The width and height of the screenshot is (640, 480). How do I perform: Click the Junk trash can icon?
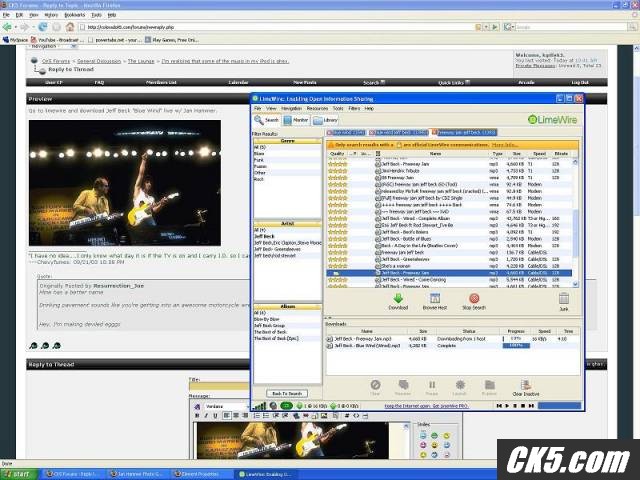pyautogui.click(x=564, y=298)
